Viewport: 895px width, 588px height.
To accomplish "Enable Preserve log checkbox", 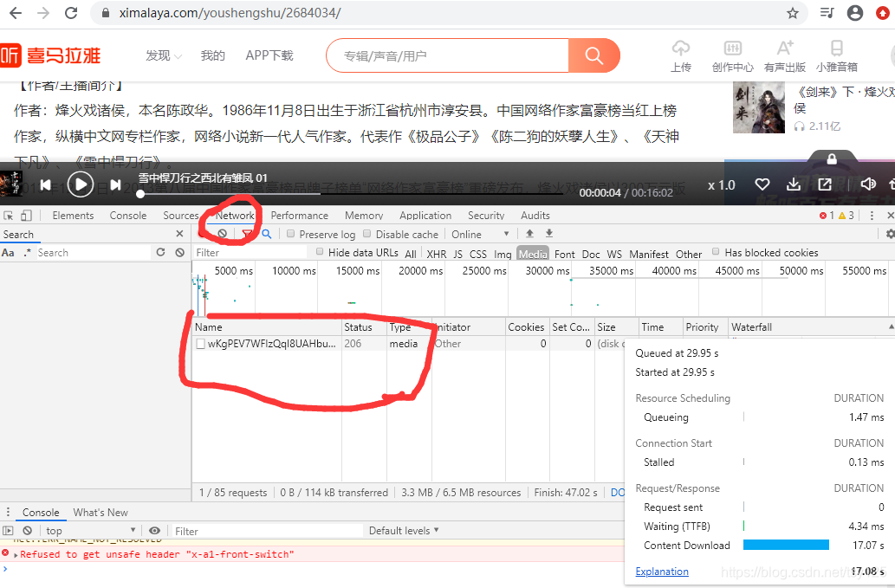I will coord(290,234).
